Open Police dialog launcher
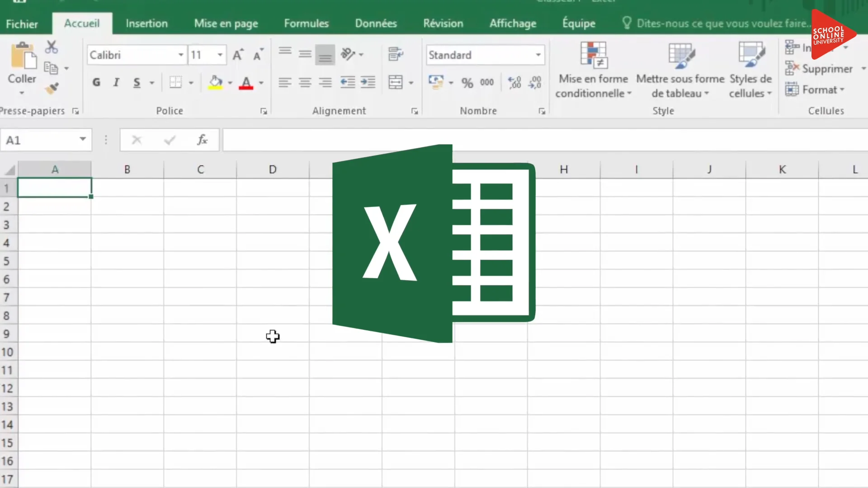 point(264,111)
